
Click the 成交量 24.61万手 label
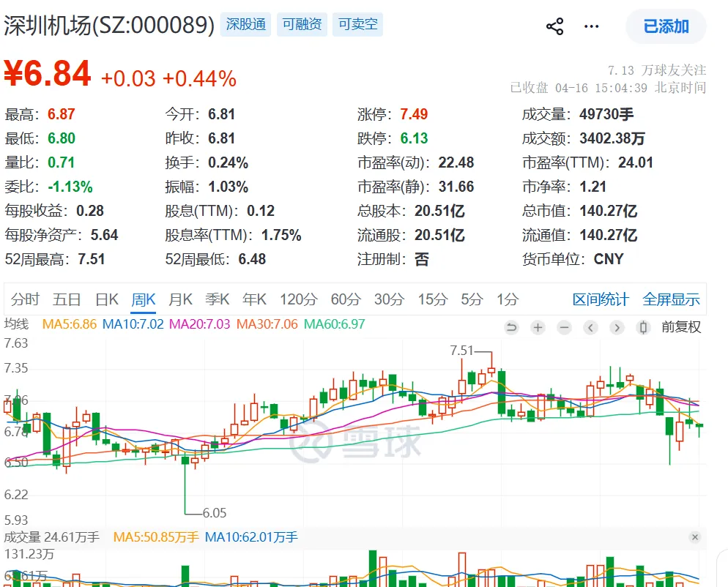[51, 537]
